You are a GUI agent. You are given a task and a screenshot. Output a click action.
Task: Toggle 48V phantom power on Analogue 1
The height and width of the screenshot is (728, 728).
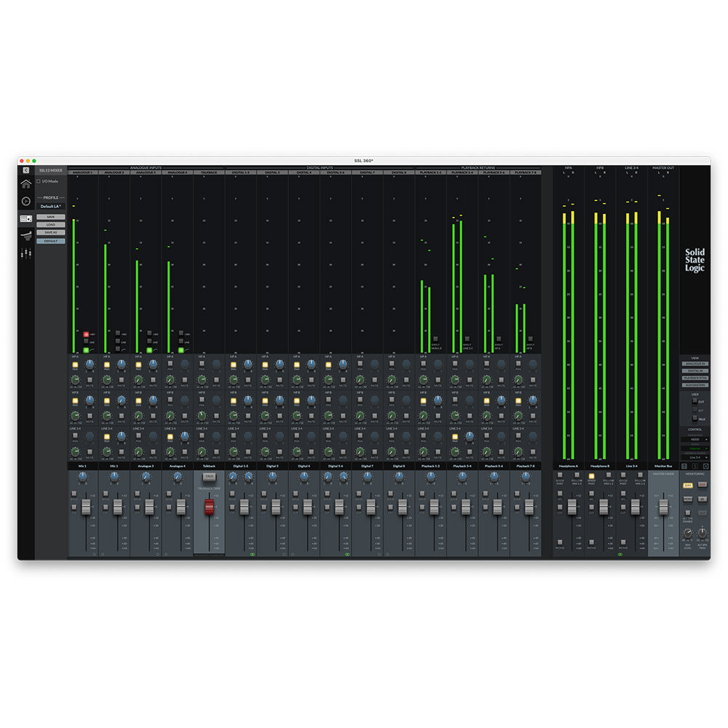point(86,335)
